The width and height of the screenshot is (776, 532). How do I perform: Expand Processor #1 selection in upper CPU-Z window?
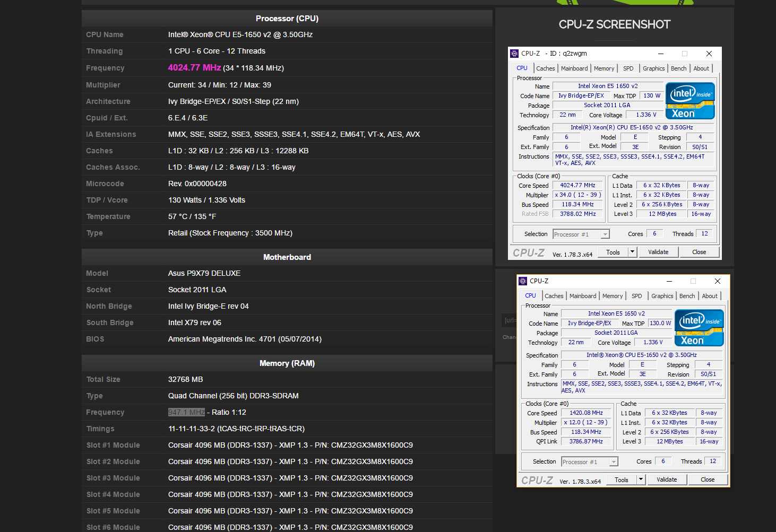pos(605,234)
